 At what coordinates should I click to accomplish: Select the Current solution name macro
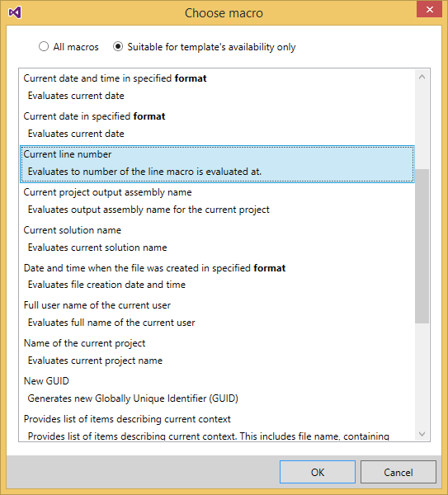[217, 238]
